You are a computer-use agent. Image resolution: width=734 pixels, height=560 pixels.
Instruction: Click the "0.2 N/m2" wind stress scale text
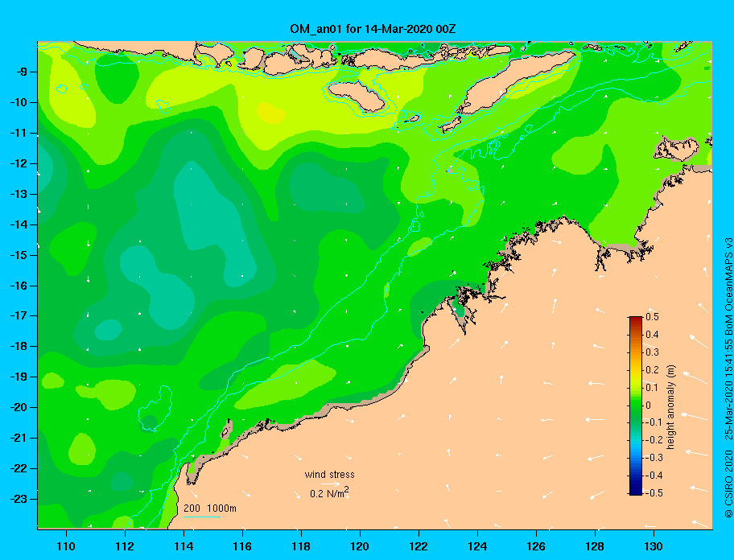click(329, 492)
